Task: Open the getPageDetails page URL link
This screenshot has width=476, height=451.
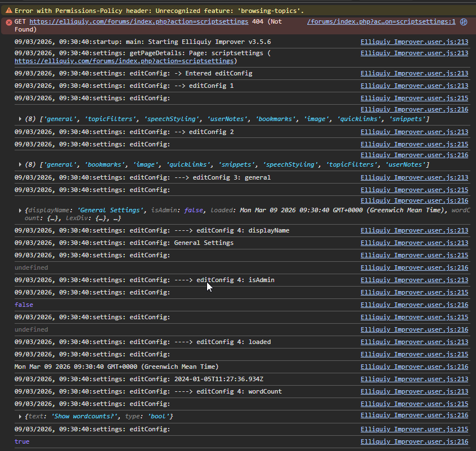Action: pyautogui.click(x=125, y=61)
